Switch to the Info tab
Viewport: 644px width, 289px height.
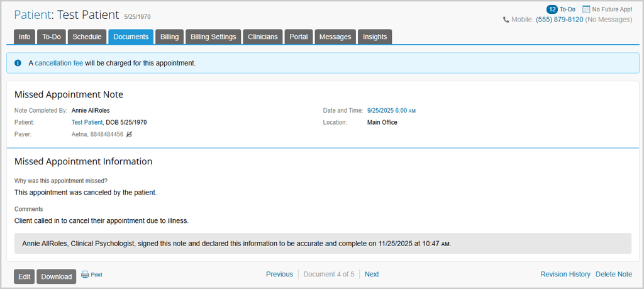click(25, 37)
